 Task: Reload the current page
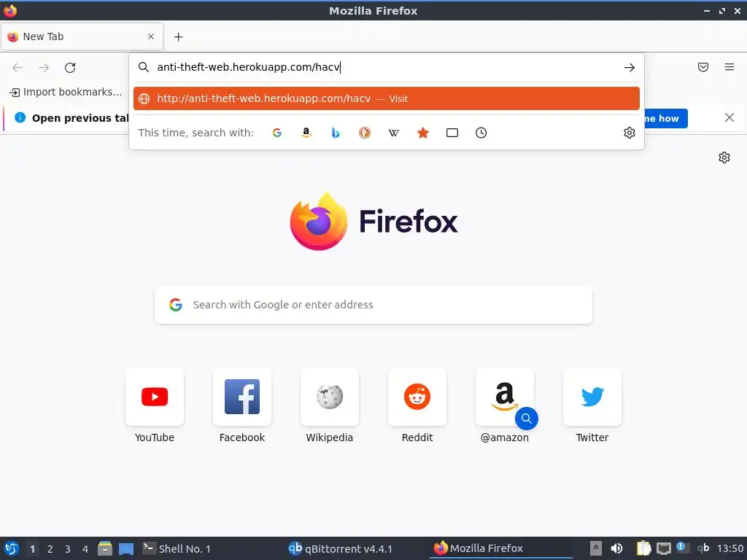70,68
